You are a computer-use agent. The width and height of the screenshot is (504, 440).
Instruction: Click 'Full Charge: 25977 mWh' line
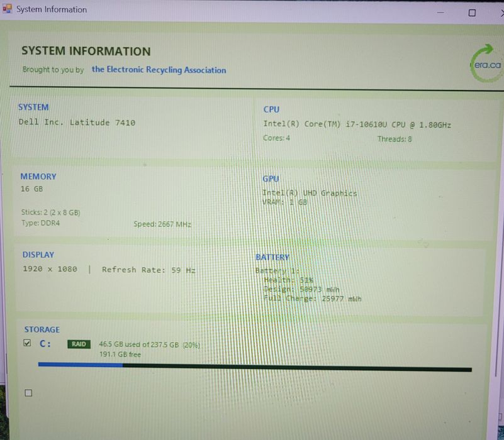tap(312, 299)
